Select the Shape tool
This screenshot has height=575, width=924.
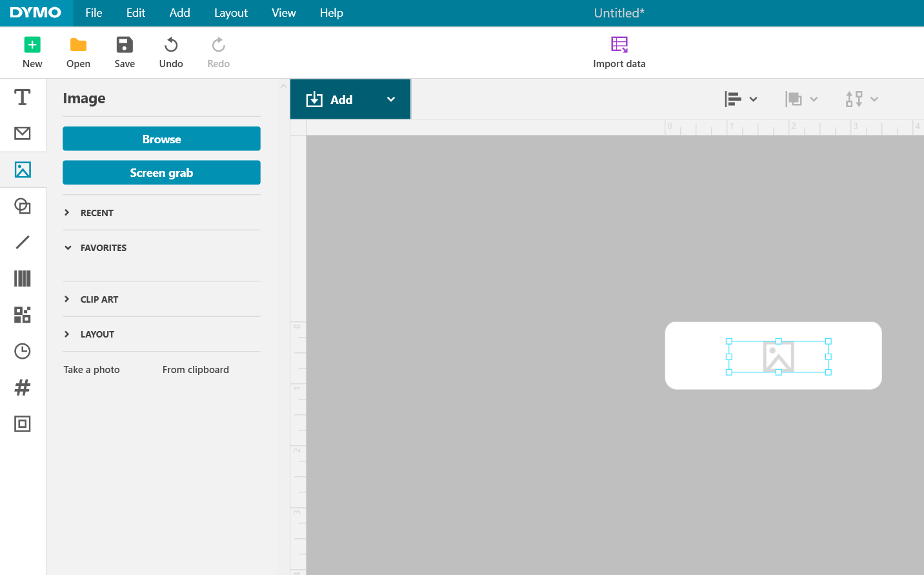[x=23, y=206]
